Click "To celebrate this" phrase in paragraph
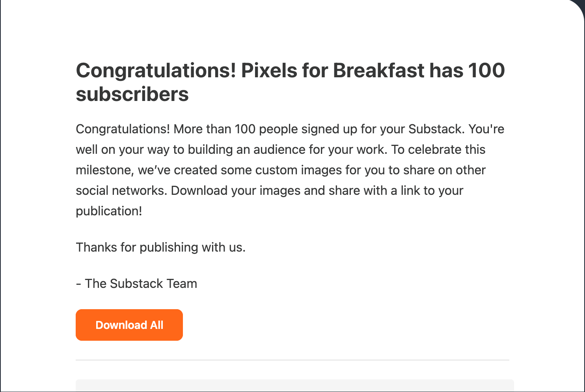585x392 pixels. click(x=438, y=149)
